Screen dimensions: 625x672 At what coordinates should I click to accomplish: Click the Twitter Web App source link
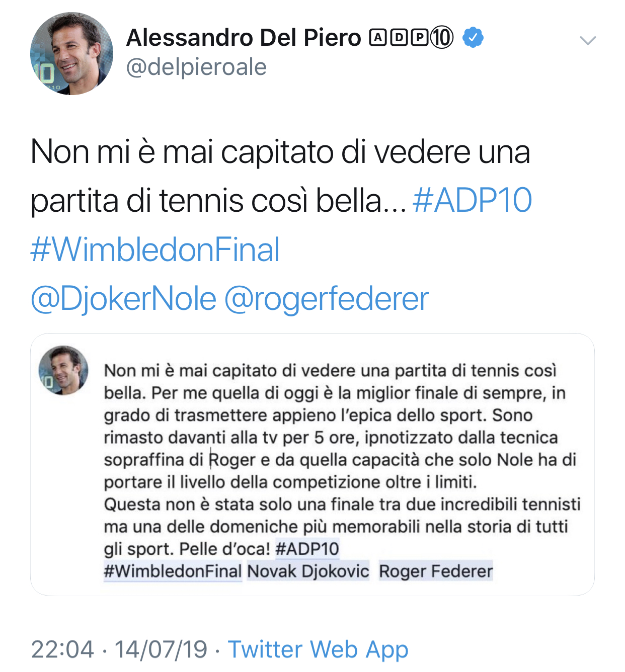click(x=318, y=649)
